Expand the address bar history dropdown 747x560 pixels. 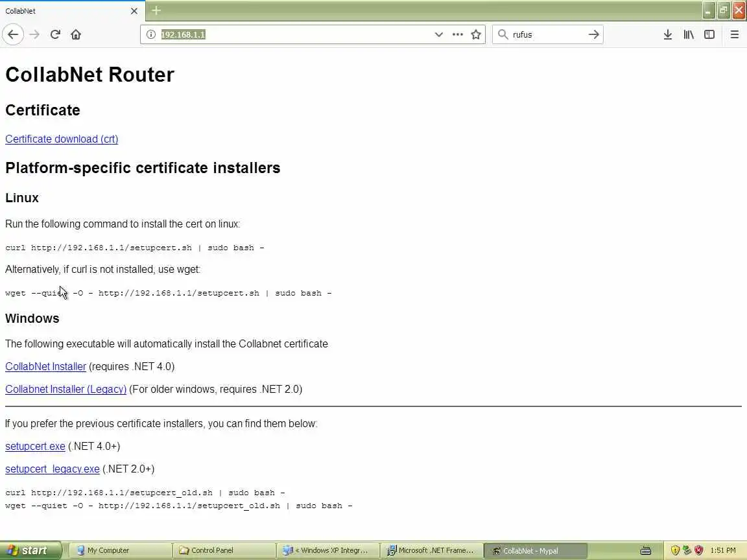[x=439, y=34]
